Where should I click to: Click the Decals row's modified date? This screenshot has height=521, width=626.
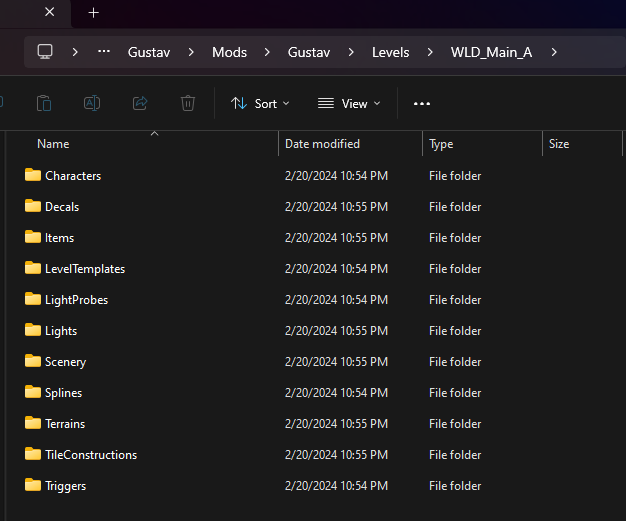tap(336, 207)
